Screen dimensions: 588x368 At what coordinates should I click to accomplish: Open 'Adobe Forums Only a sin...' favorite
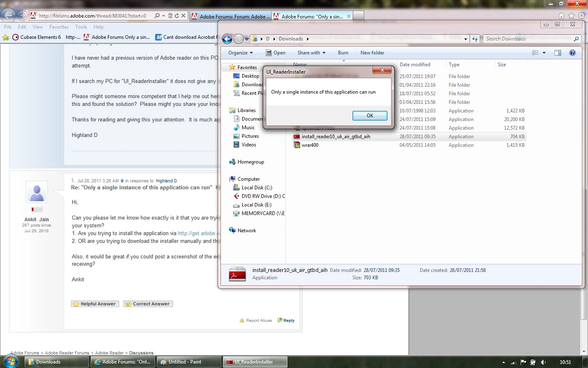pos(117,37)
